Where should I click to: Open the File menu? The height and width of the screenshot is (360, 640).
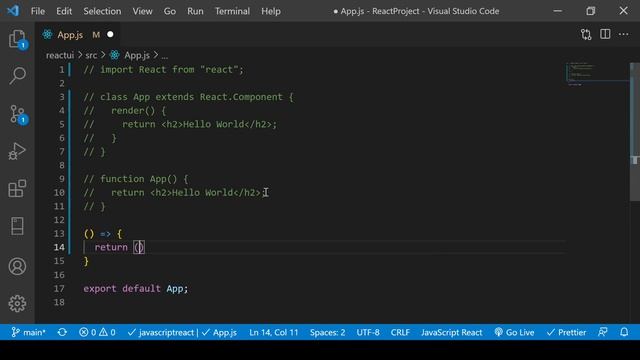pos(38,11)
